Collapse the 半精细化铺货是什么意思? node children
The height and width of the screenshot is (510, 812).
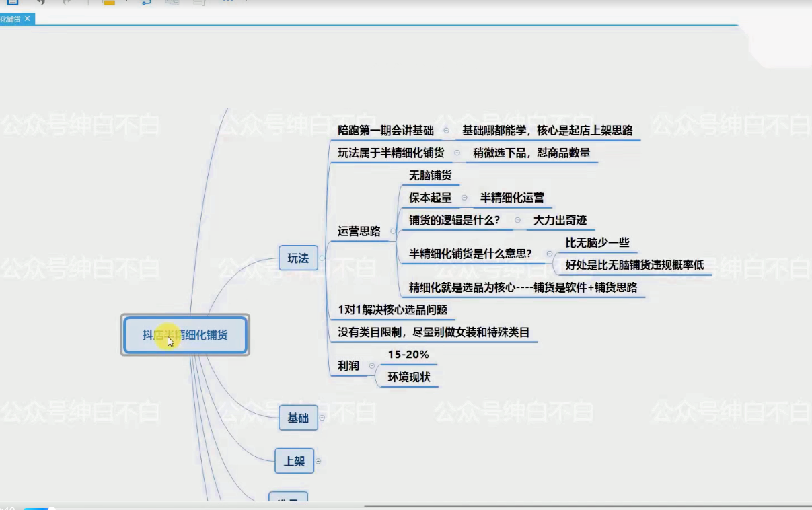(550, 254)
